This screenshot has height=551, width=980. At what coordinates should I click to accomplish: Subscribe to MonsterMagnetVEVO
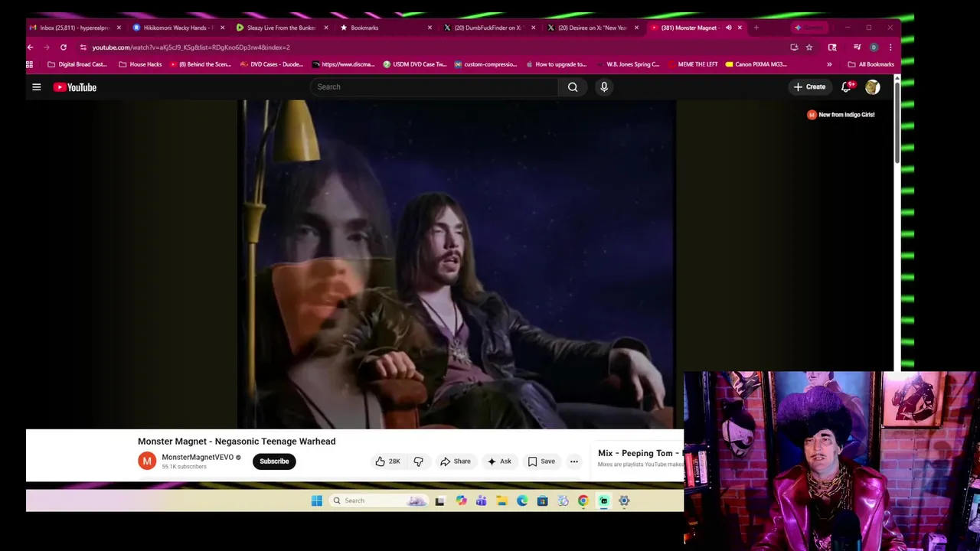(274, 461)
